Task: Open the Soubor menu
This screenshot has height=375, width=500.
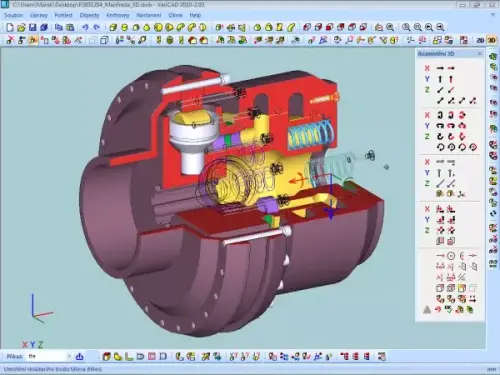Action: (x=13, y=15)
